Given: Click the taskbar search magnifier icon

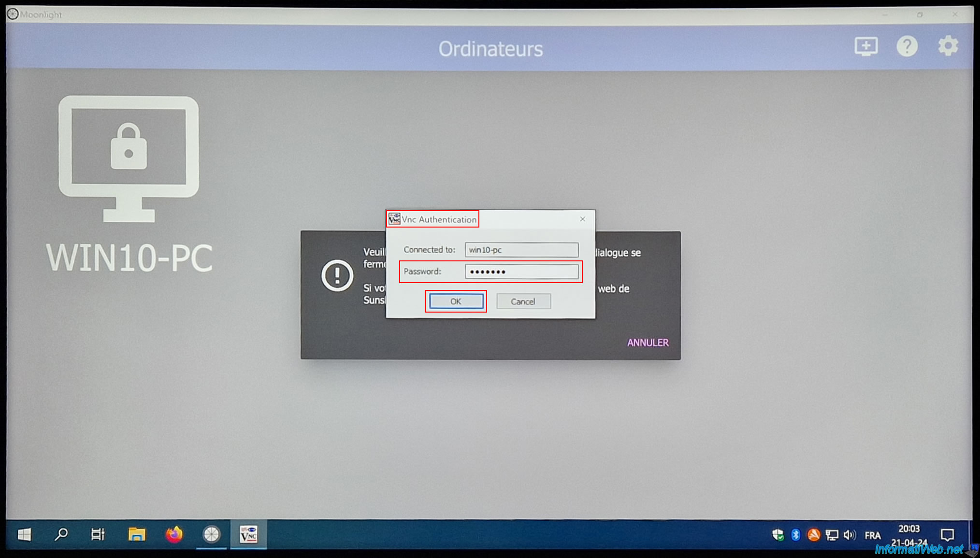Looking at the screenshot, I should pos(61,534).
